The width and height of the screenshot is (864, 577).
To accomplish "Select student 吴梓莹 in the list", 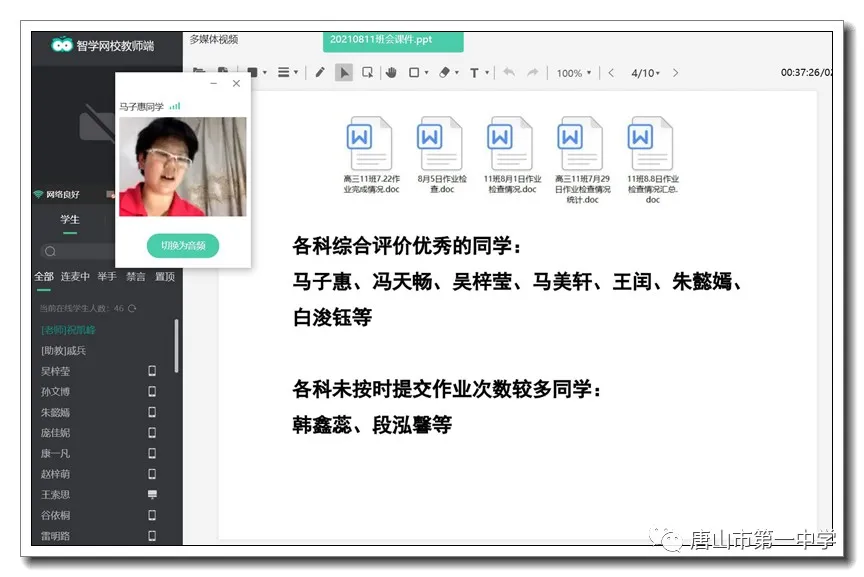I will click(56, 371).
